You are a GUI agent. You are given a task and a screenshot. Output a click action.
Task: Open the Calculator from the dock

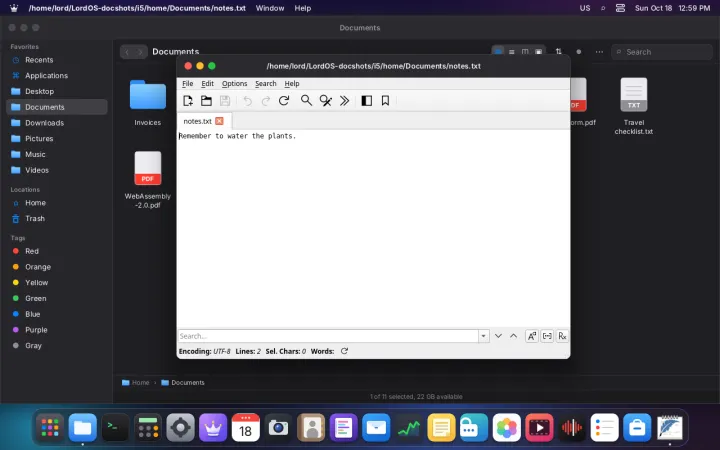(148, 428)
